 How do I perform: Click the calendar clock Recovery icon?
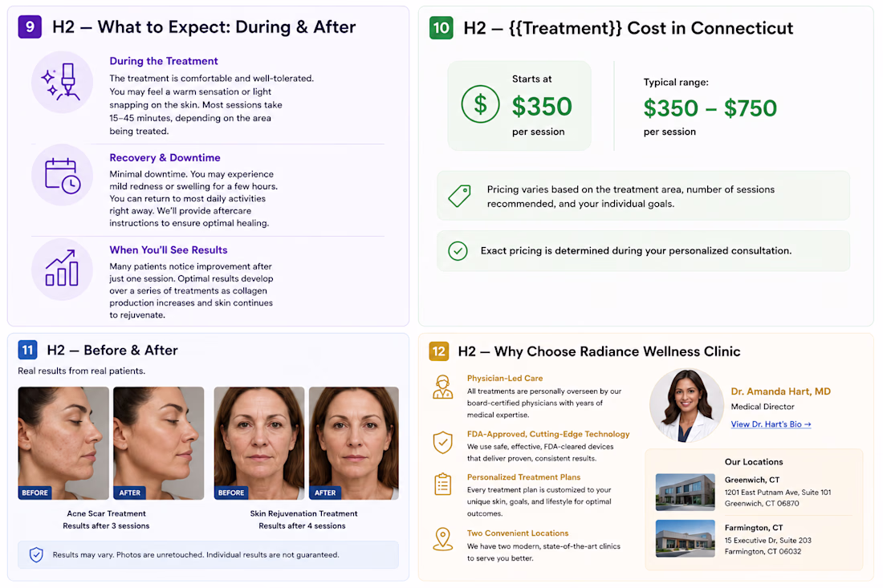click(62, 175)
